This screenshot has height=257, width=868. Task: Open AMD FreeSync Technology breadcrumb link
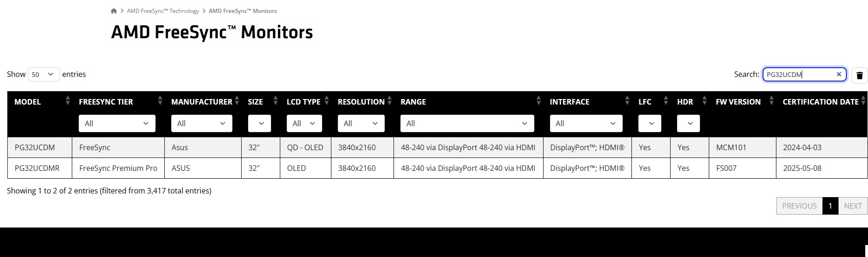163,11
